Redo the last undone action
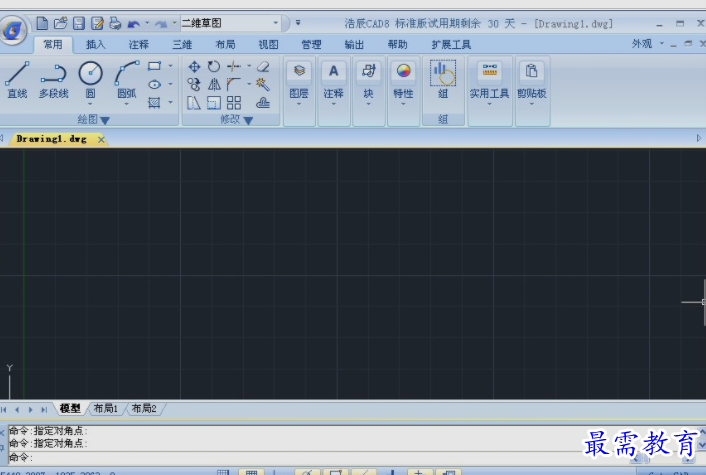706x475 pixels. [x=161, y=23]
